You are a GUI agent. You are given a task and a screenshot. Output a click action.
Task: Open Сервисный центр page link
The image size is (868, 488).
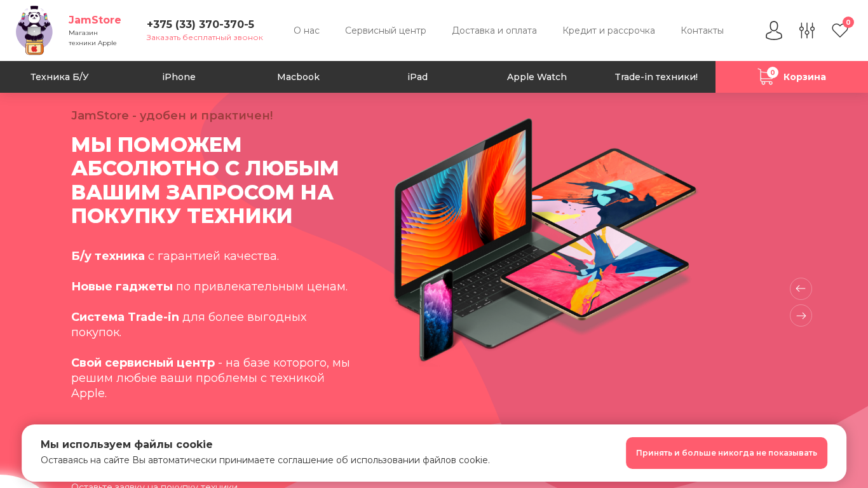point(386,30)
